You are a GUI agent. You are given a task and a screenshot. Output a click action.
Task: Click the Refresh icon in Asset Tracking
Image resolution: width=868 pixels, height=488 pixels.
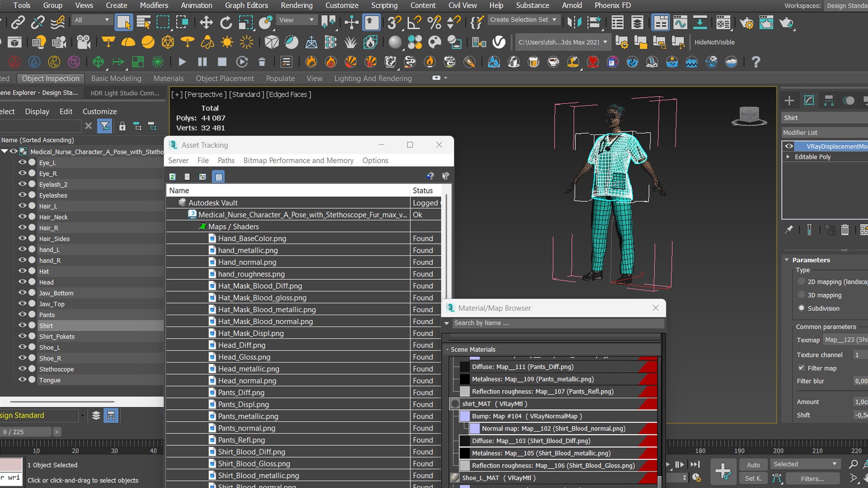(172, 177)
